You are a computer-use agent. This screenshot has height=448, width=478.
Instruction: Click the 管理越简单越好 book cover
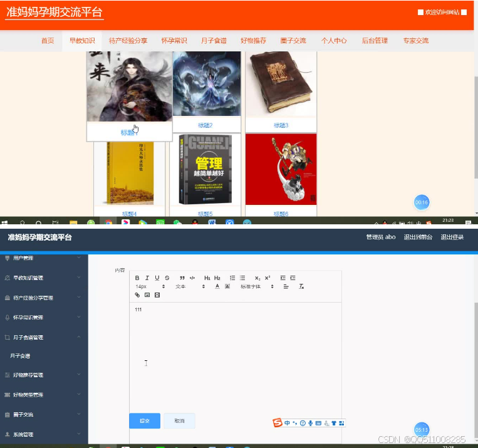205,170
